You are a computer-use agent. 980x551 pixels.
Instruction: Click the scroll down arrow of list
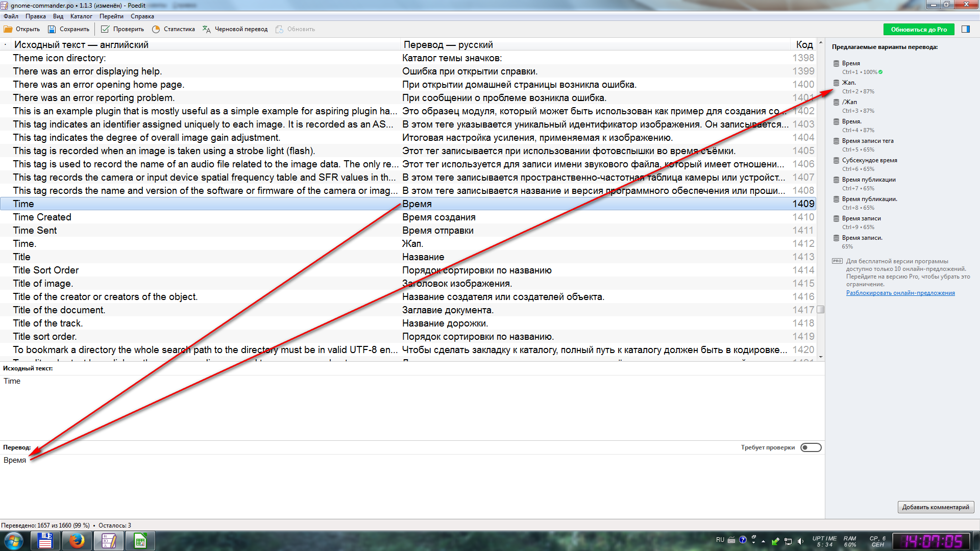(821, 357)
